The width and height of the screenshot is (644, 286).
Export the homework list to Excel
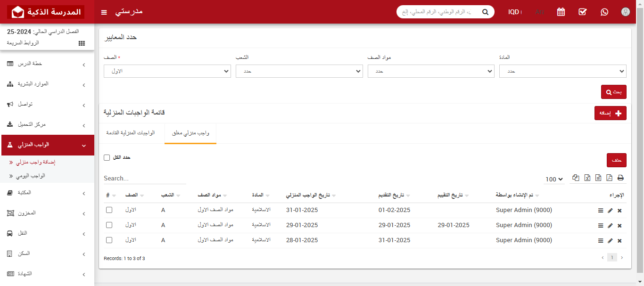pyautogui.click(x=587, y=178)
